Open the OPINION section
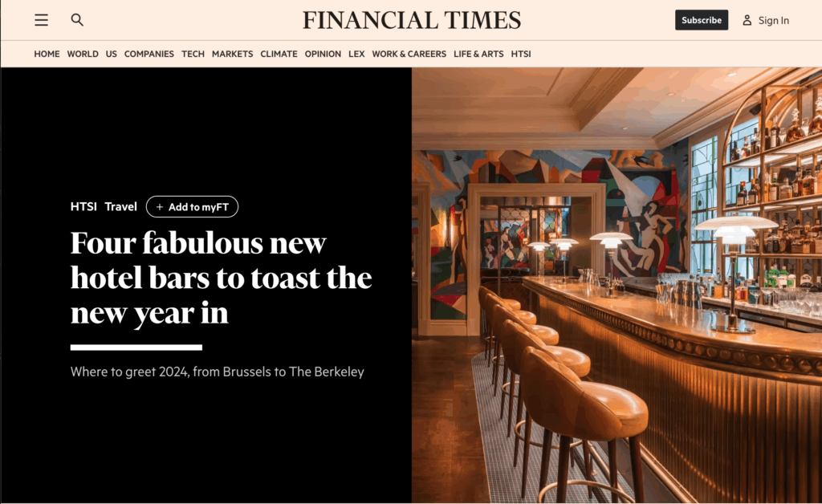The width and height of the screenshot is (822, 504). pyautogui.click(x=323, y=54)
